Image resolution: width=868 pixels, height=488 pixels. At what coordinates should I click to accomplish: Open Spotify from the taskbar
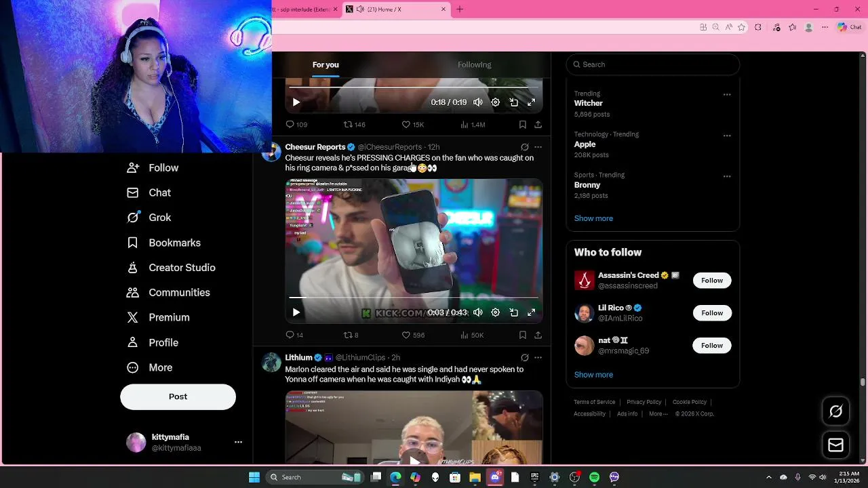[x=594, y=477]
